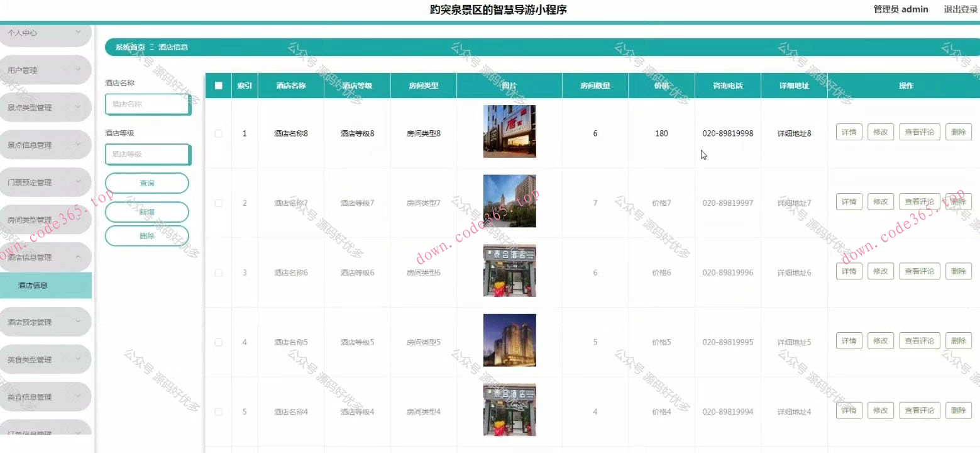Click the 新增 add button
Screen dimensions: 980x453
(x=148, y=212)
